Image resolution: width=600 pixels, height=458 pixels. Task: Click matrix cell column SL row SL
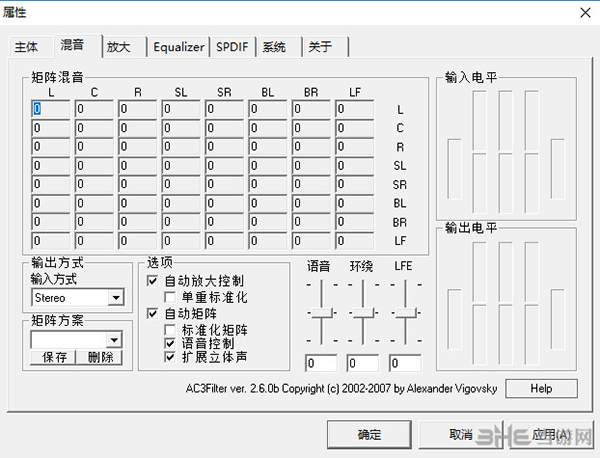(x=181, y=165)
